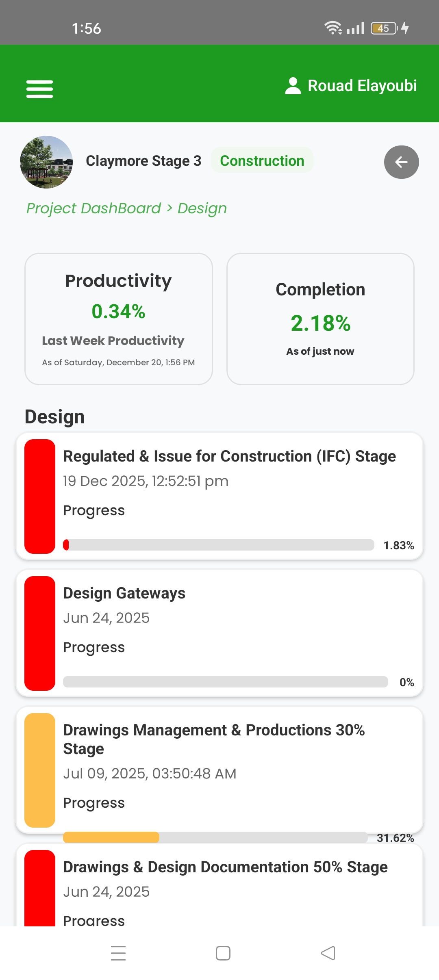The width and height of the screenshot is (439, 980).
Task: Select the Design breadcrumb item
Action: (202, 208)
